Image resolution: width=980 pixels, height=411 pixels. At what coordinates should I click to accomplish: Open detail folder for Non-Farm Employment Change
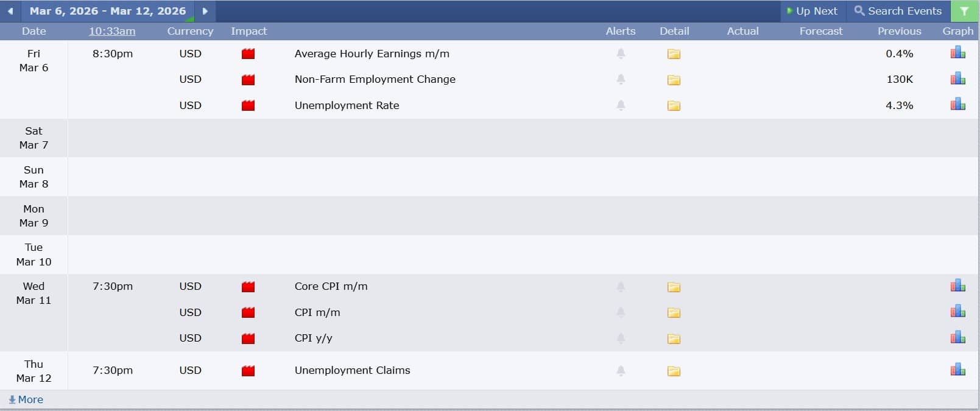pos(674,80)
